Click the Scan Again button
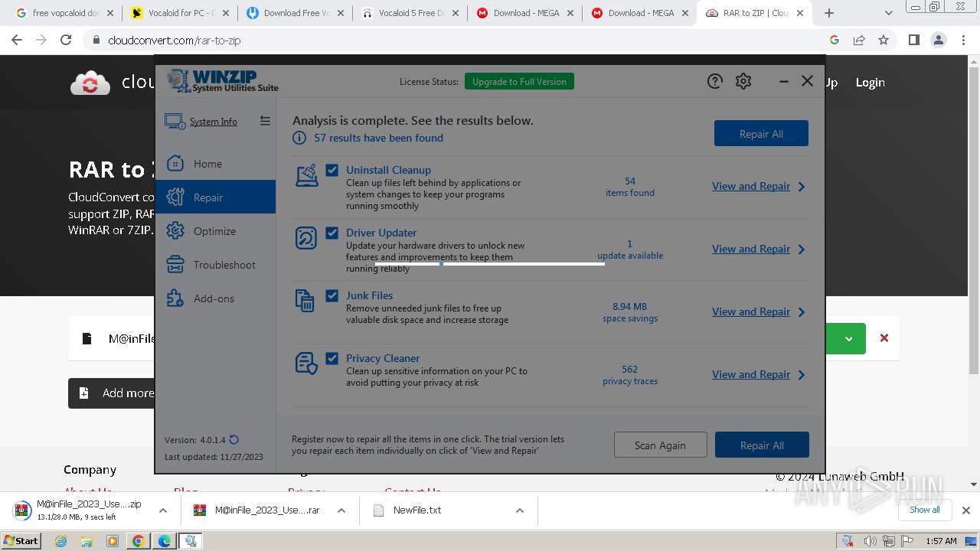980x551 pixels. 660,445
